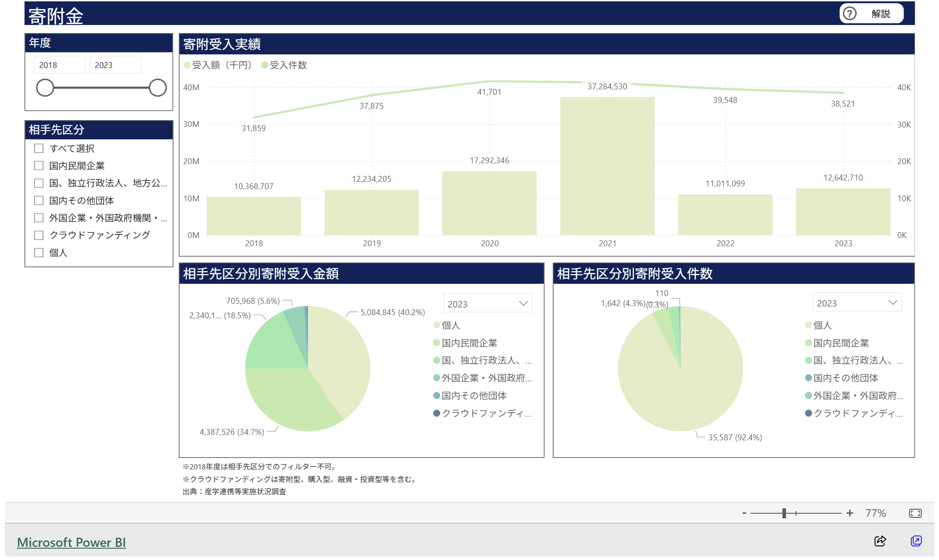Open the Microsoft Power BI link
Image resolution: width=939 pixels, height=560 pixels.
tap(71, 542)
